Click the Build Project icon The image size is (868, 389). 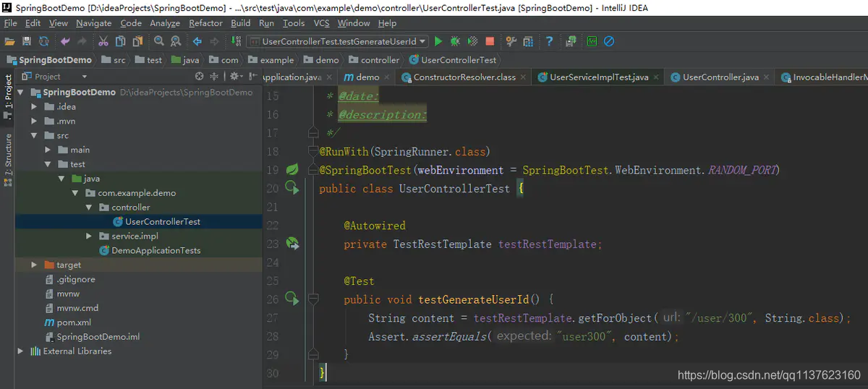tap(235, 42)
